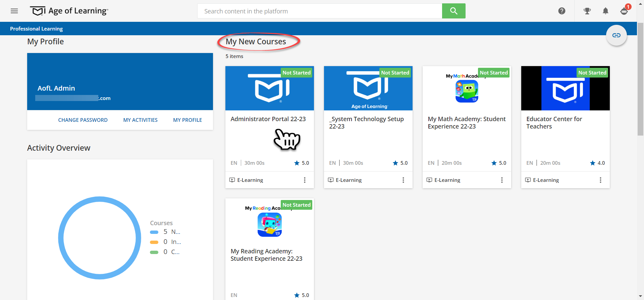Open the user avatar with badge
This screenshot has height=300, width=644.
[625, 10]
